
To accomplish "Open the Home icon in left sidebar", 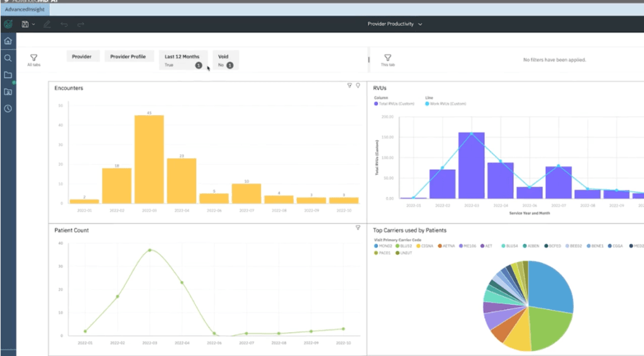I will coord(8,41).
